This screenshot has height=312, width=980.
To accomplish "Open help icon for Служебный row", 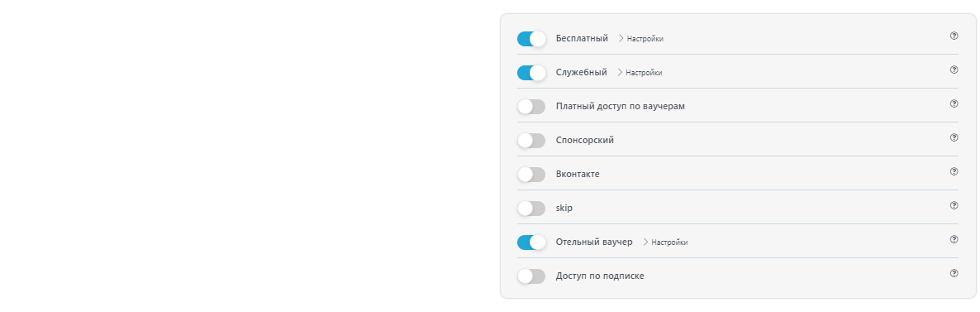I will (x=954, y=70).
